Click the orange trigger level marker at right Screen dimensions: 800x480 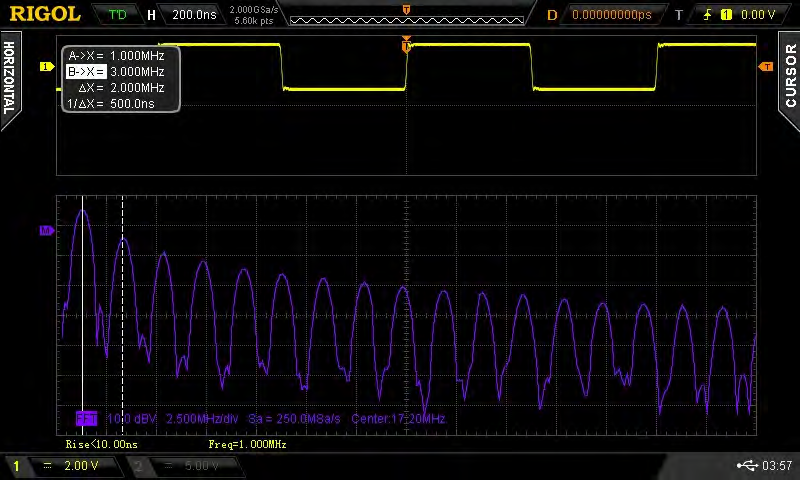766,66
